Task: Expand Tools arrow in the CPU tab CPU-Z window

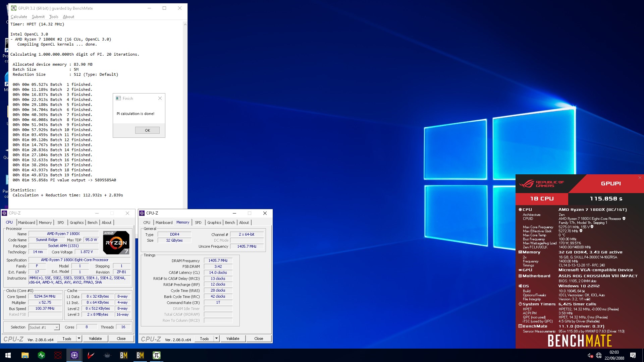Action: [79, 339]
